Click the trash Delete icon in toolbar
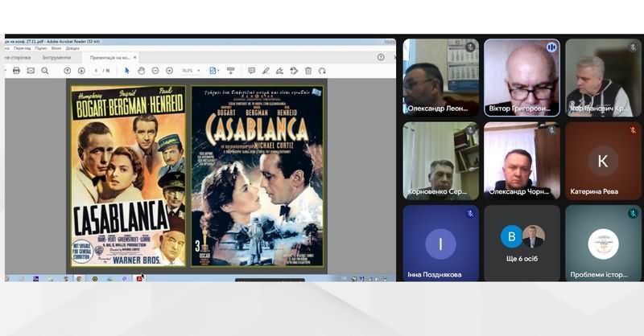The height and width of the screenshot is (336, 644). pos(308,71)
